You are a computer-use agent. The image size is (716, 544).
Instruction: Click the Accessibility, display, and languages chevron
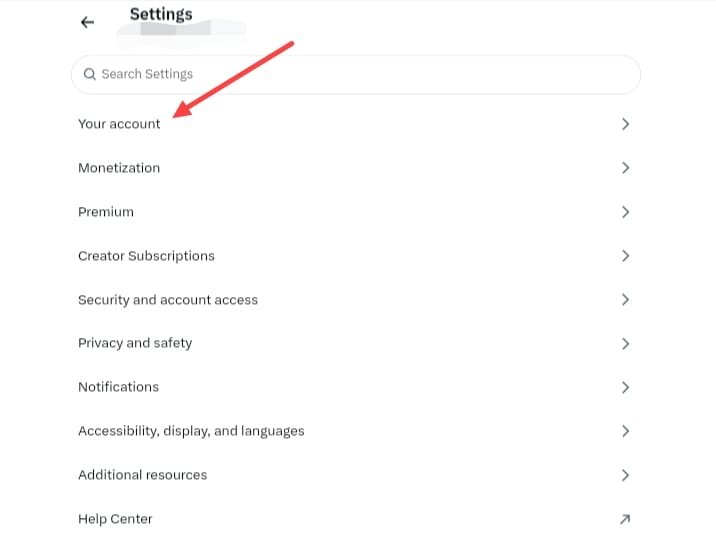[626, 431]
